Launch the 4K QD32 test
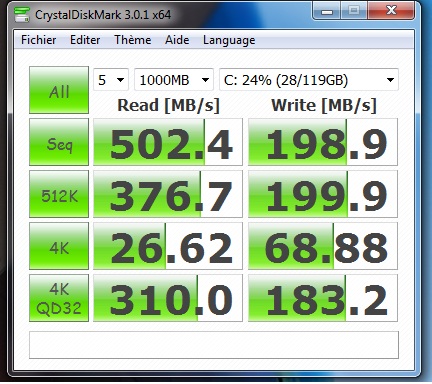 [x=59, y=298]
